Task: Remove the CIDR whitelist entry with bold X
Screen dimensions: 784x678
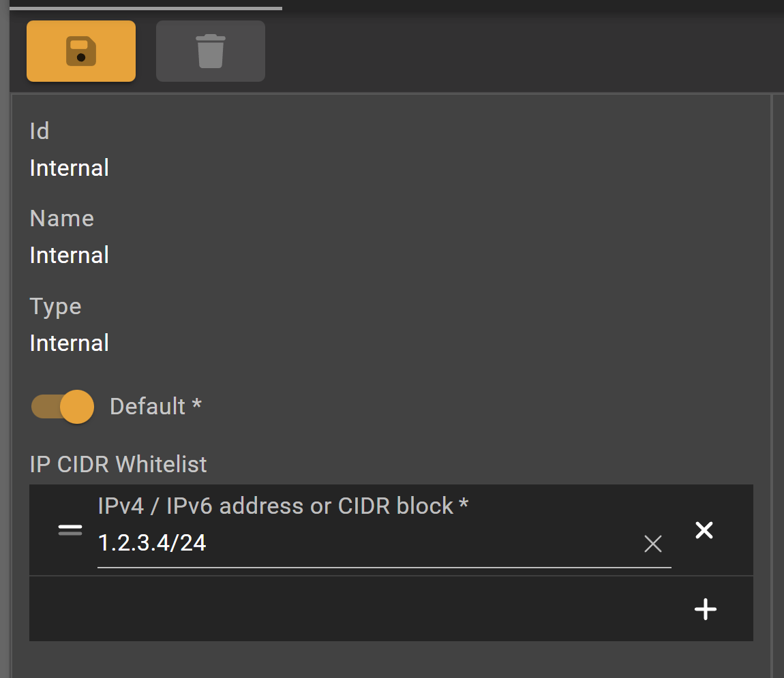Action: (x=704, y=530)
